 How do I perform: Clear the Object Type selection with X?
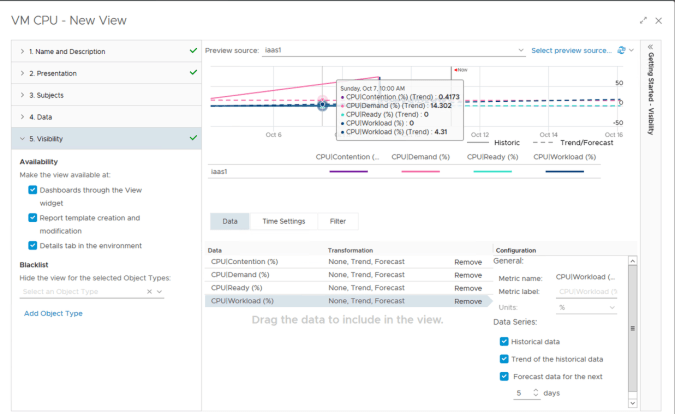tap(149, 292)
